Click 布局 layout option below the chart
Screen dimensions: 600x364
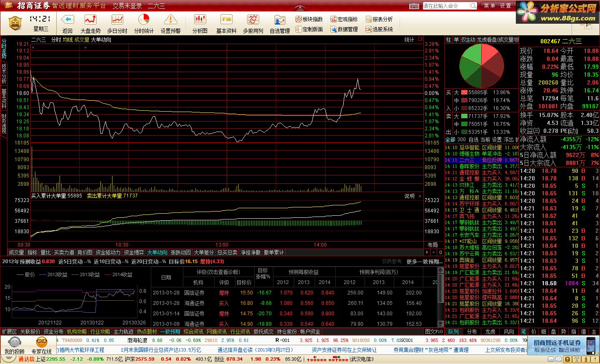(432, 245)
